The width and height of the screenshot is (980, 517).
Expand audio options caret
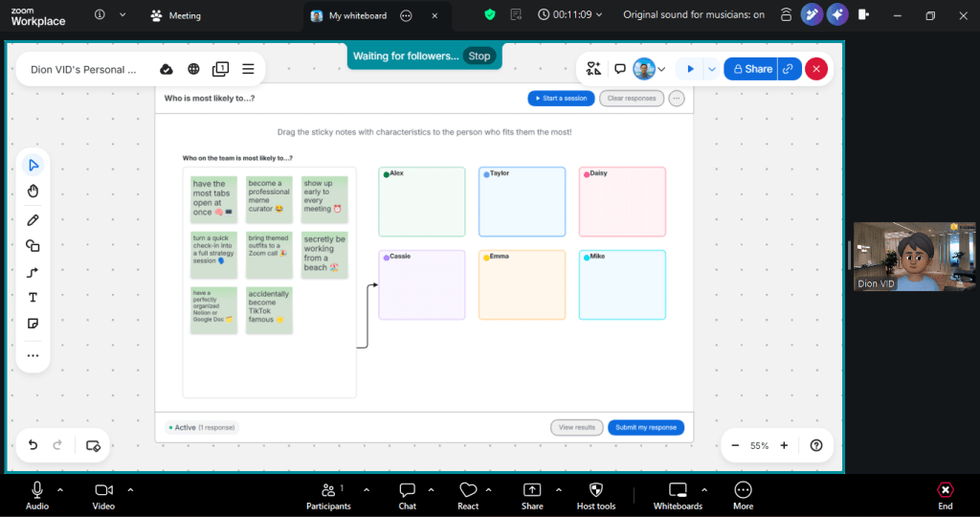point(60,490)
